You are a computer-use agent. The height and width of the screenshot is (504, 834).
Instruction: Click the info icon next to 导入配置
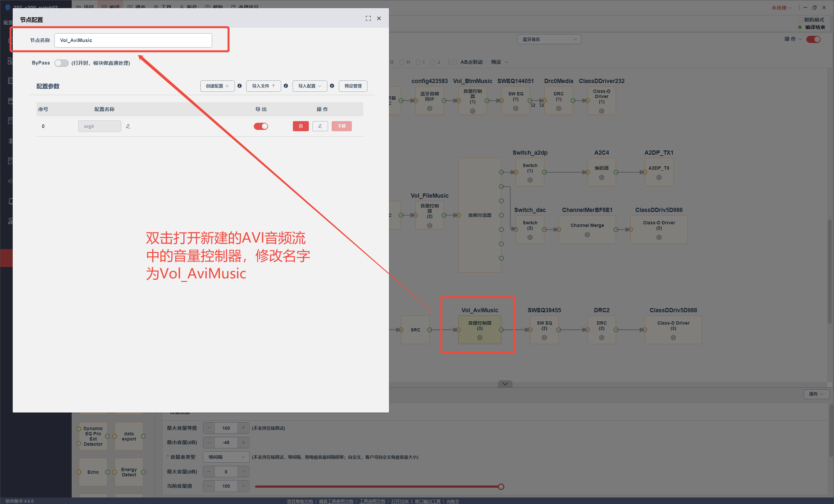(x=332, y=86)
